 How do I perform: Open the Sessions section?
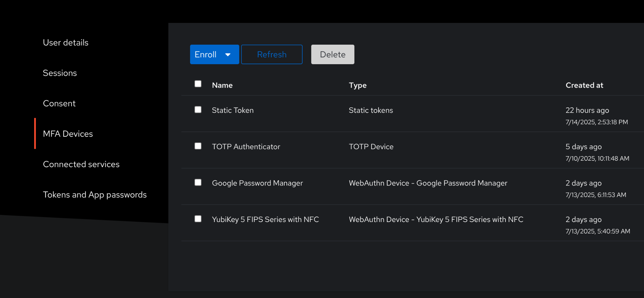[x=60, y=73]
